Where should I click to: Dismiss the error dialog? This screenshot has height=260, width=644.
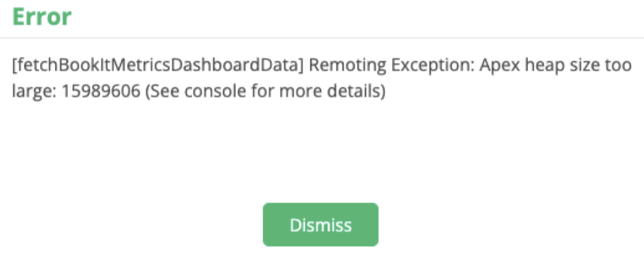coord(320,225)
